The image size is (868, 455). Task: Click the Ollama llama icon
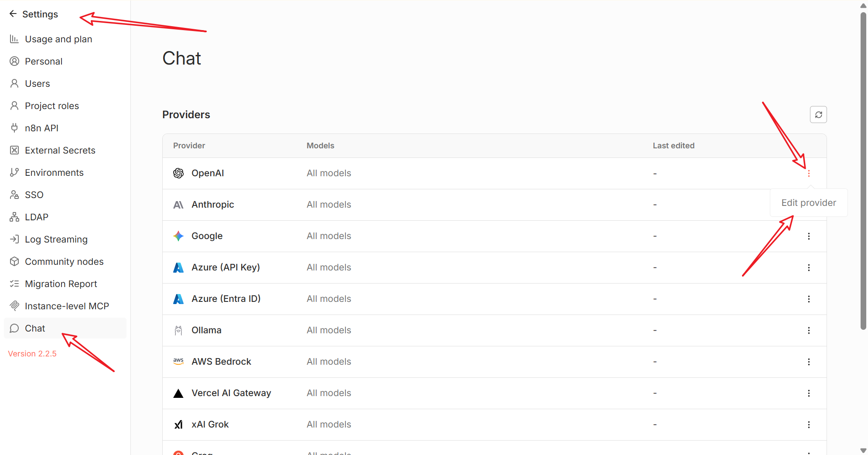pyautogui.click(x=178, y=330)
